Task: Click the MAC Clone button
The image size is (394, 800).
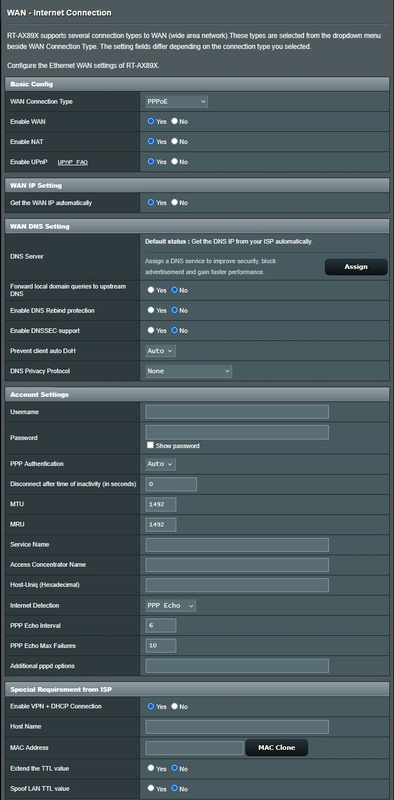Action: [277, 747]
